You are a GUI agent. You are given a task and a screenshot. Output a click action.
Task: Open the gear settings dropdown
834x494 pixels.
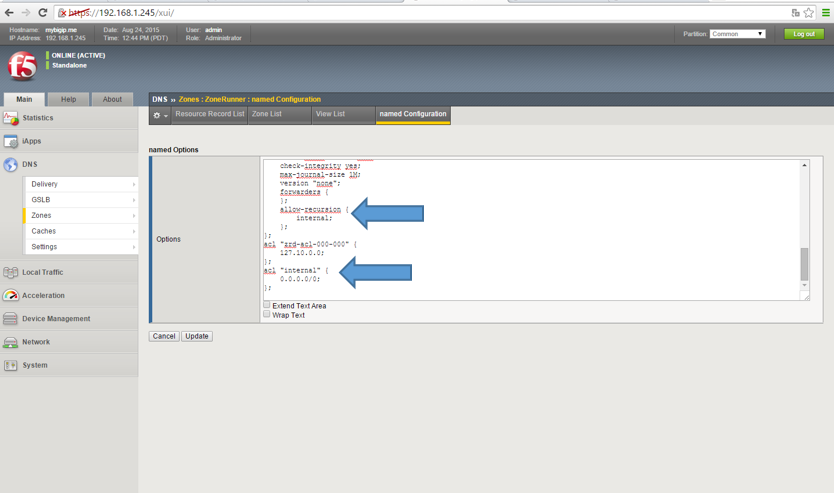[x=160, y=115]
